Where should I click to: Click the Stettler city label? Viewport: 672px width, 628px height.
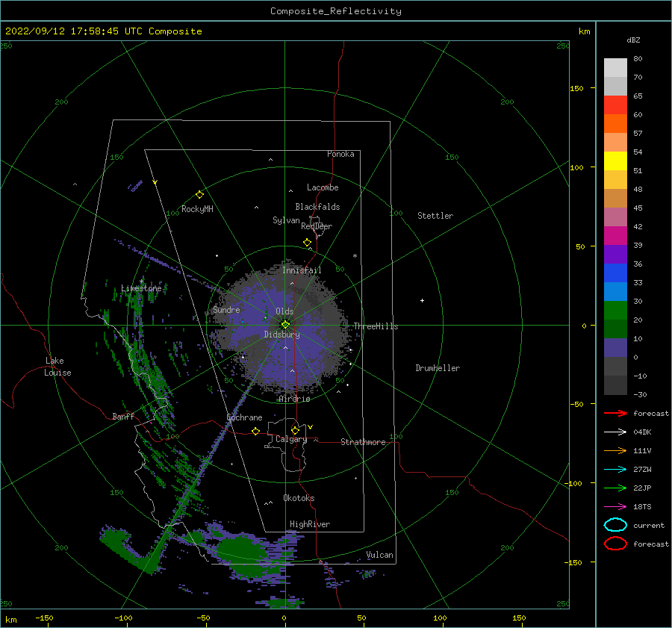coord(435,216)
